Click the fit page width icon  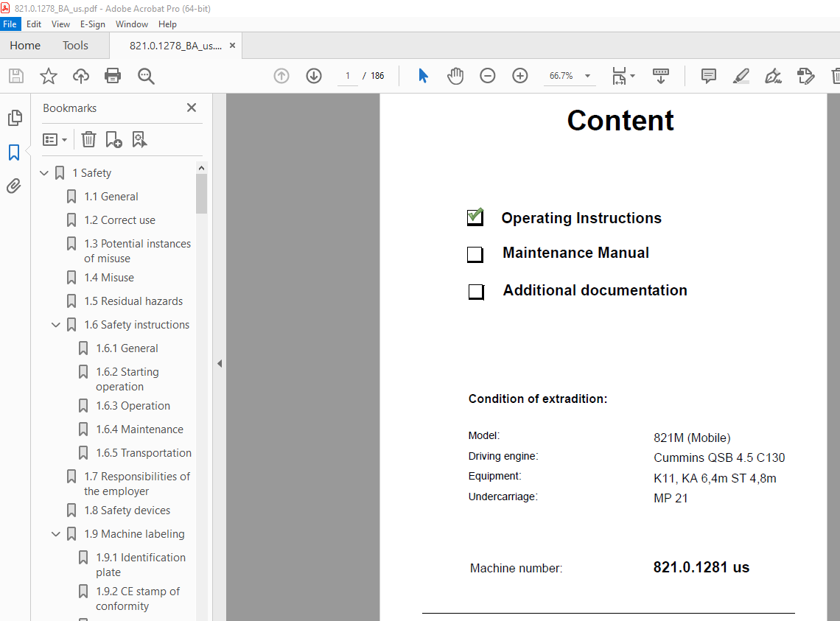click(619, 76)
